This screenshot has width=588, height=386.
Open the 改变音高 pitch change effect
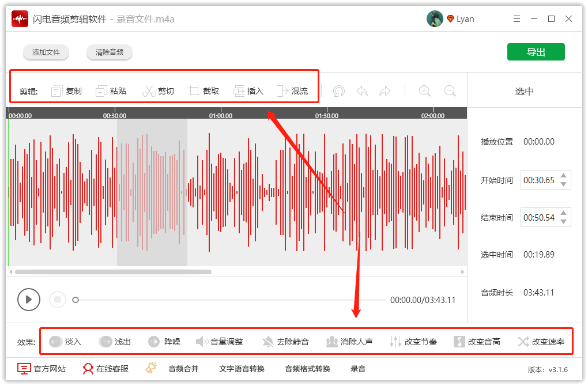(x=478, y=341)
